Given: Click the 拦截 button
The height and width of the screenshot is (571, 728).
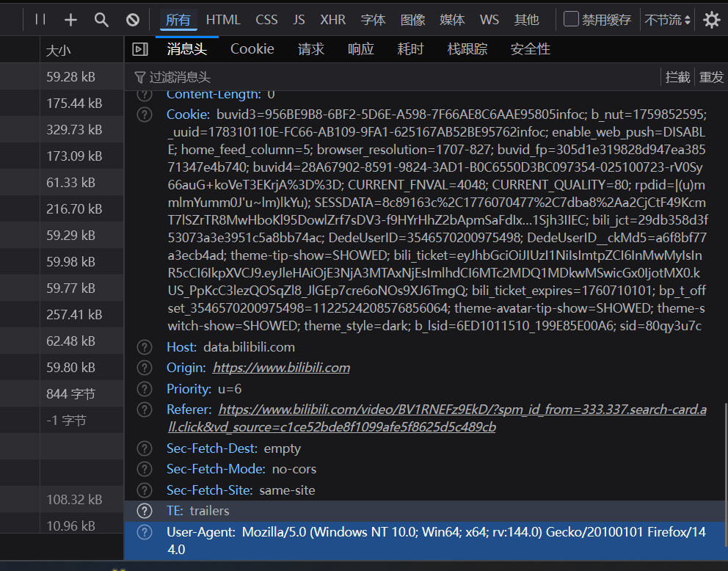Looking at the screenshot, I should [x=677, y=77].
